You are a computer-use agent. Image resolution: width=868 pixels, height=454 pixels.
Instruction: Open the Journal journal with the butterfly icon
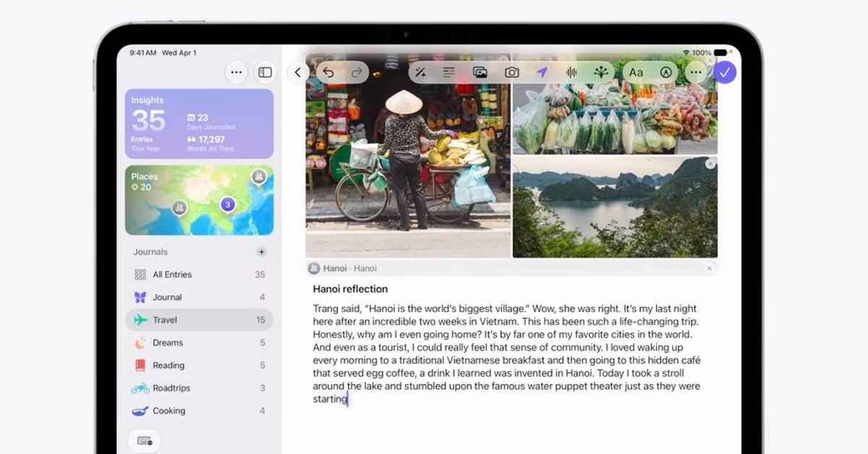coord(200,297)
